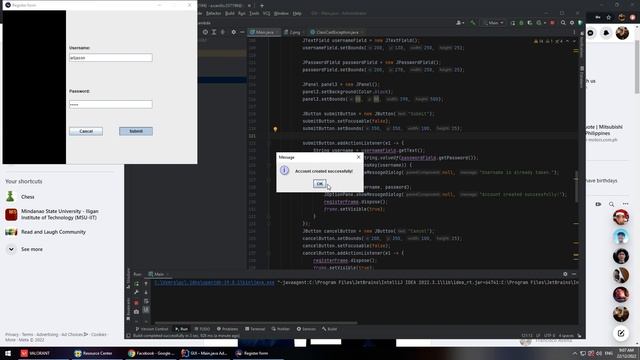640x360 pixels.
Task: Click the project panel locate target icon
Action: [x=205, y=32]
